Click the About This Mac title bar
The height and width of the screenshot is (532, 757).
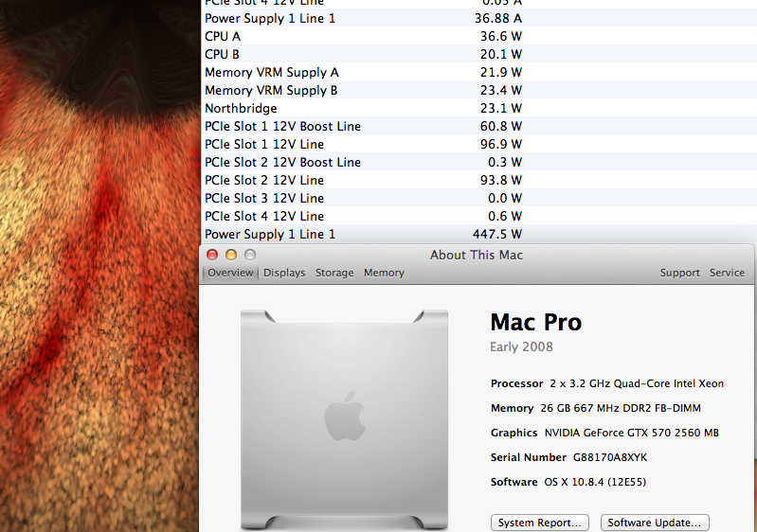tap(477, 255)
